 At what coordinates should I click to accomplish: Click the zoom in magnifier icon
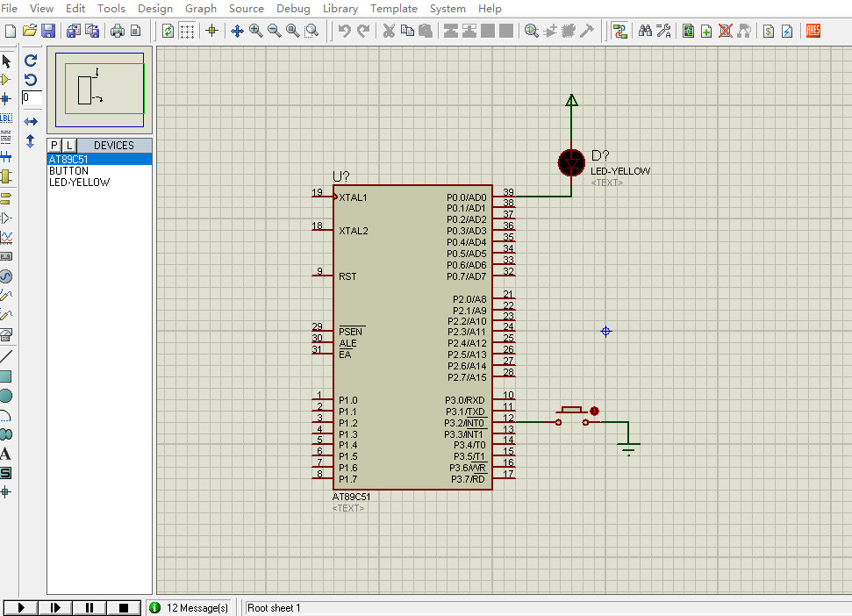[x=255, y=31]
